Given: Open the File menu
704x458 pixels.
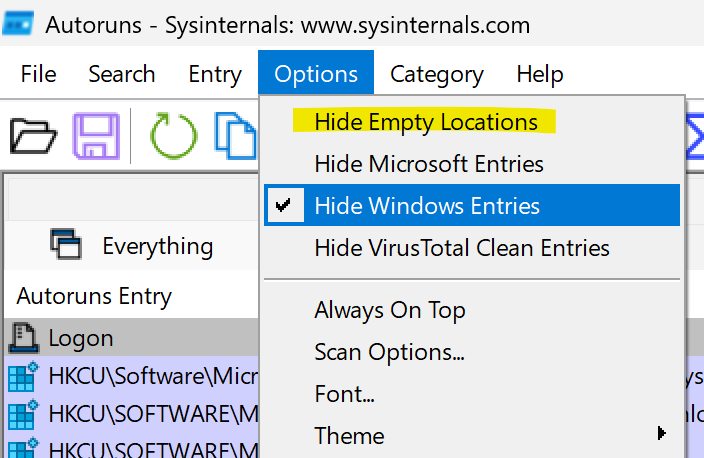Looking at the screenshot, I should [x=38, y=74].
